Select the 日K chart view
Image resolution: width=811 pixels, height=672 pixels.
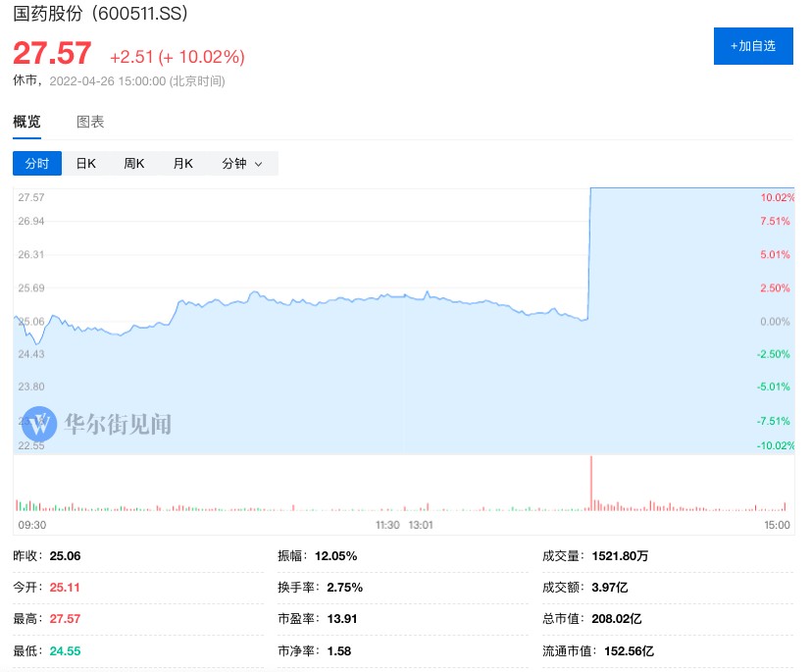pos(86,164)
